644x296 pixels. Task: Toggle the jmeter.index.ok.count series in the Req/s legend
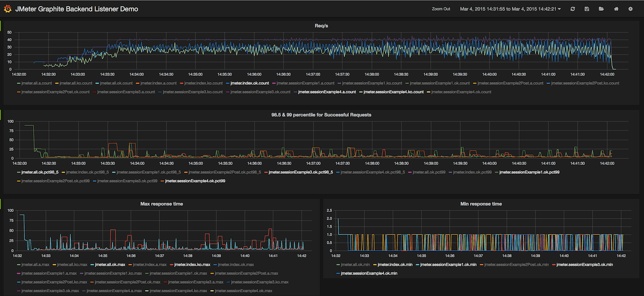(x=249, y=83)
